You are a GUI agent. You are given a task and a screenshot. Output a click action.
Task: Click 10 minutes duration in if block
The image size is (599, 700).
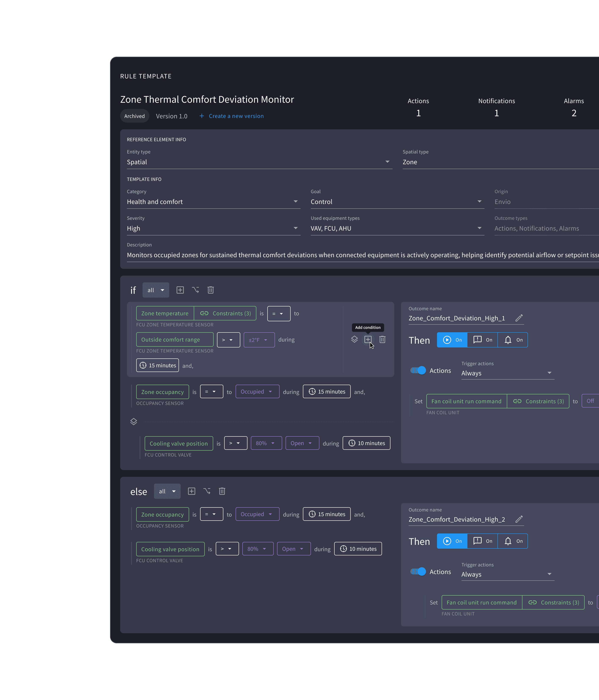coord(366,443)
